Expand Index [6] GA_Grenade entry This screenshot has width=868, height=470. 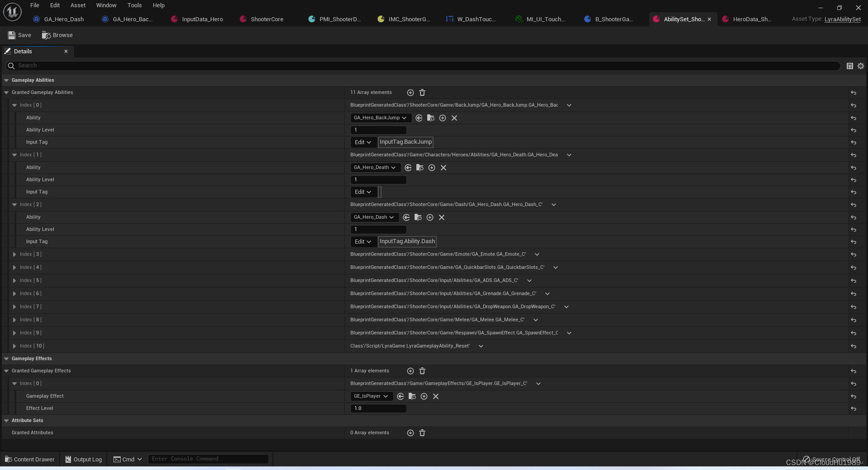coord(14,294)
